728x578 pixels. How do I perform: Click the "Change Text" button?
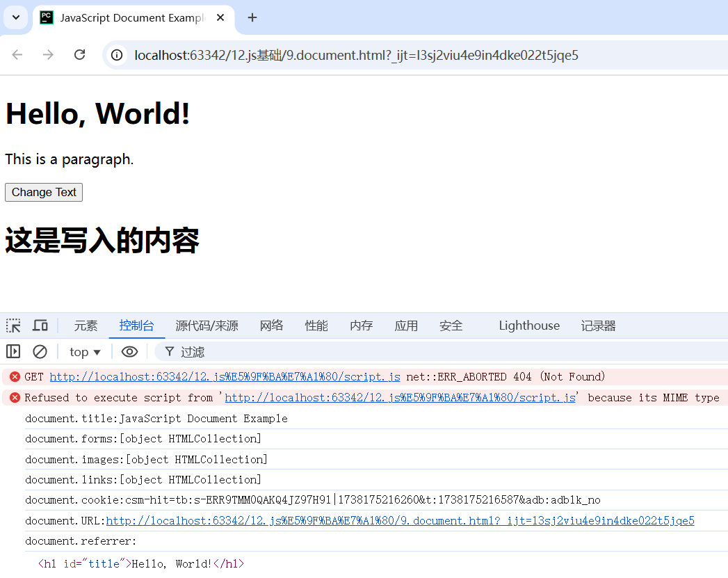(43, 192)
